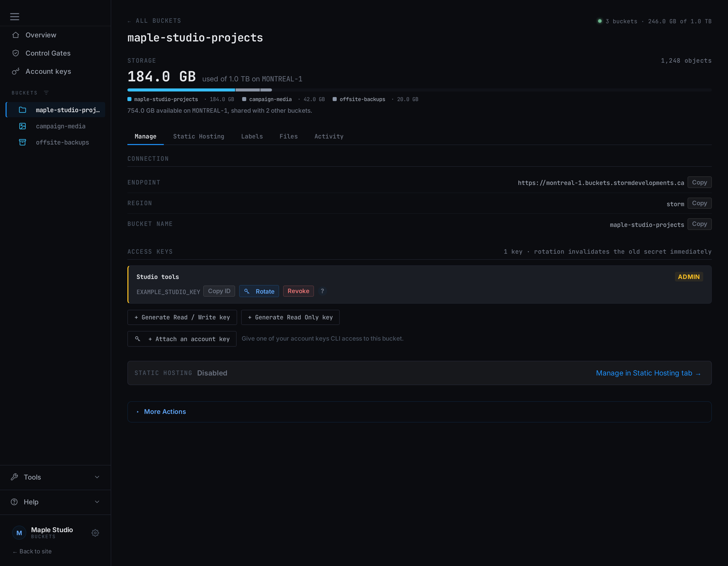Viewport: 728px width, 566px height.
Task: Click Back to site link
Action: pyautogui.click(x=32, y=552)
